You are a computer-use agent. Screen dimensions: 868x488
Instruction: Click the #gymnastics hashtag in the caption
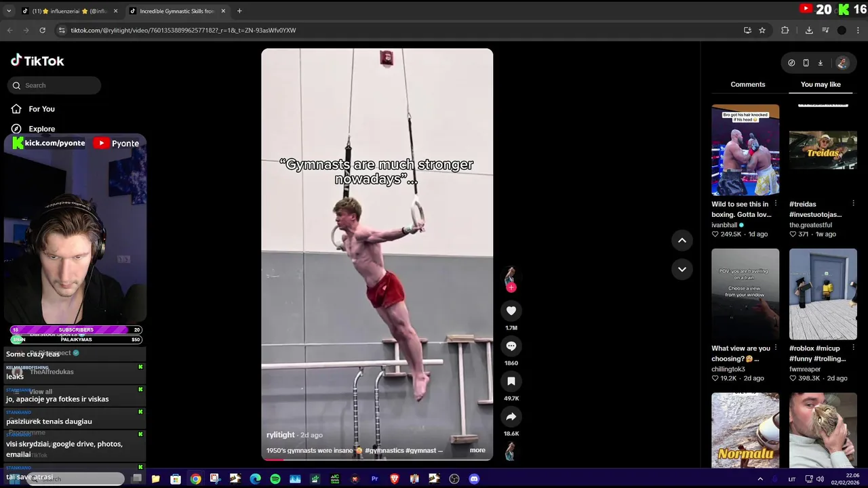[x=384, y=450]
